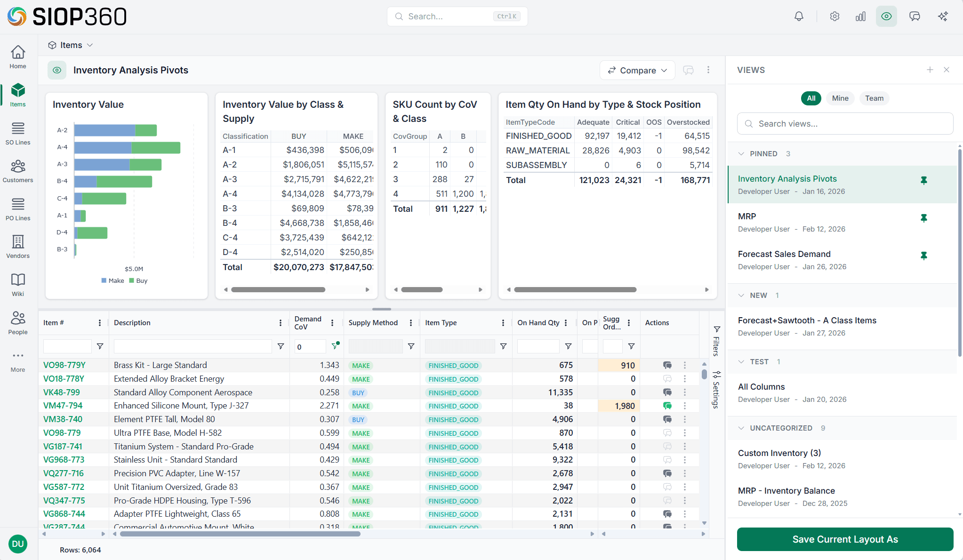Open item VK48-799 link
This screenshot has width=963, height=560.
[x=61, y=392]
